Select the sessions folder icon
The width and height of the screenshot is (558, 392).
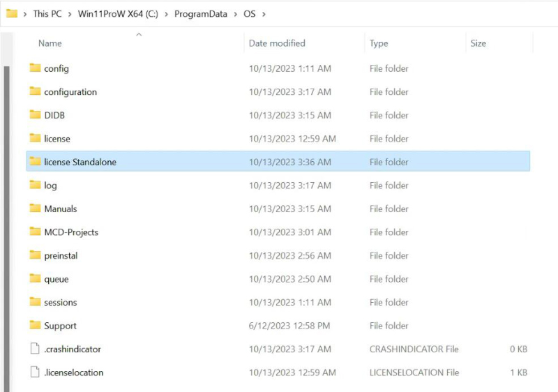pyautogui.click(x=35, y=301)
